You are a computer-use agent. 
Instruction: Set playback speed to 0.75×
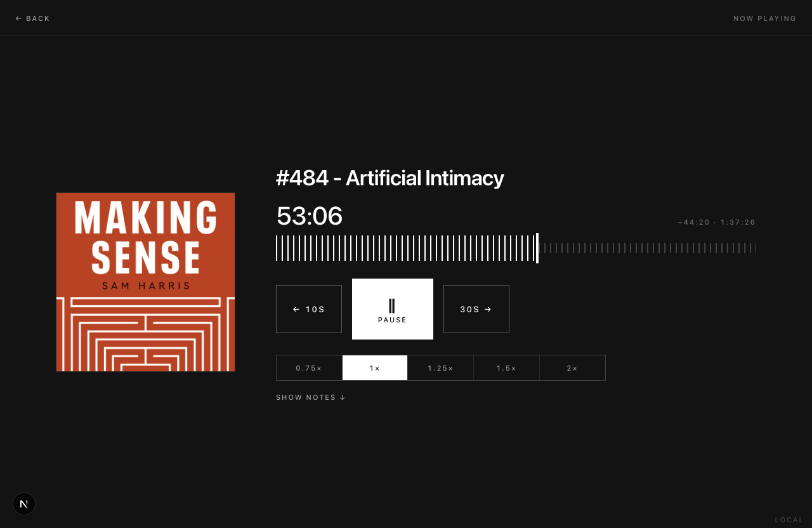tap(309, 368)
